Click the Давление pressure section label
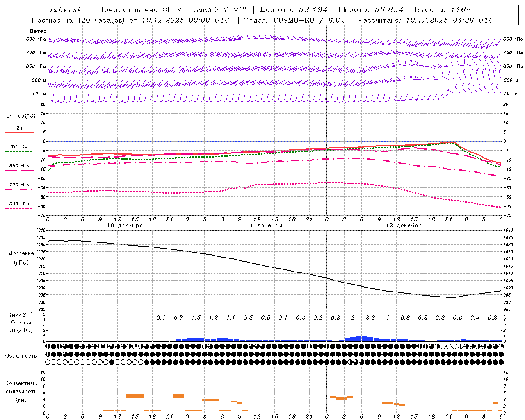Viewport: 525px width, 420px height. 21,253
